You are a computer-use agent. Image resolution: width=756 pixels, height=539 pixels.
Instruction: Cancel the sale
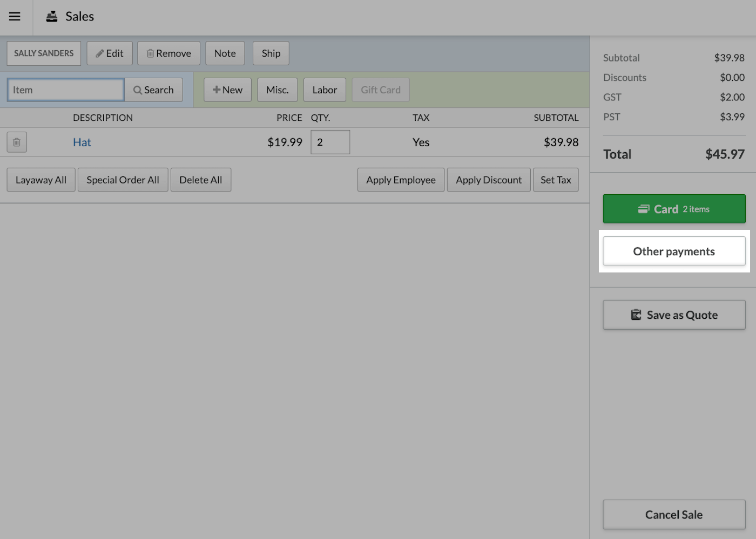pos(674,515)
